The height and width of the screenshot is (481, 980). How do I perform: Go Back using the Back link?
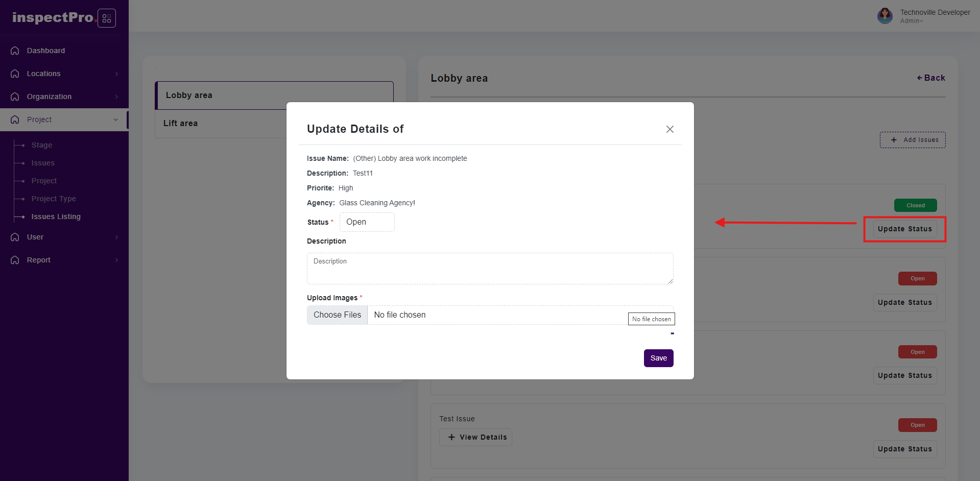(931, 78)
